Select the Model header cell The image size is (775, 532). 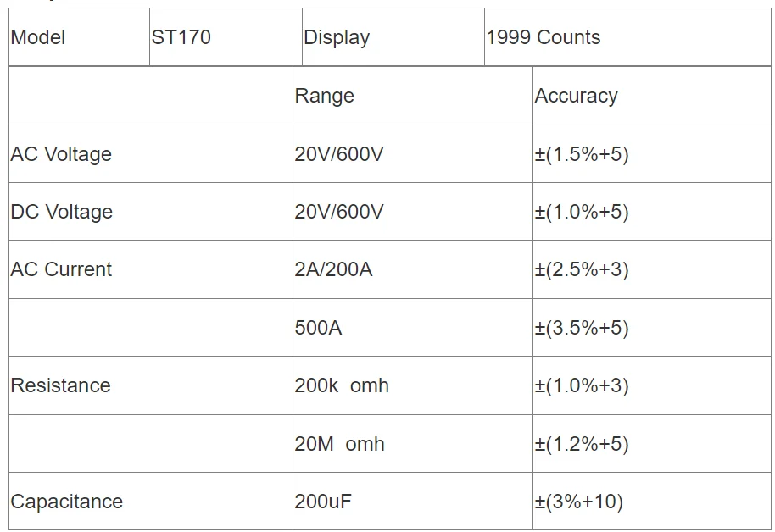[x=79, y=37]
